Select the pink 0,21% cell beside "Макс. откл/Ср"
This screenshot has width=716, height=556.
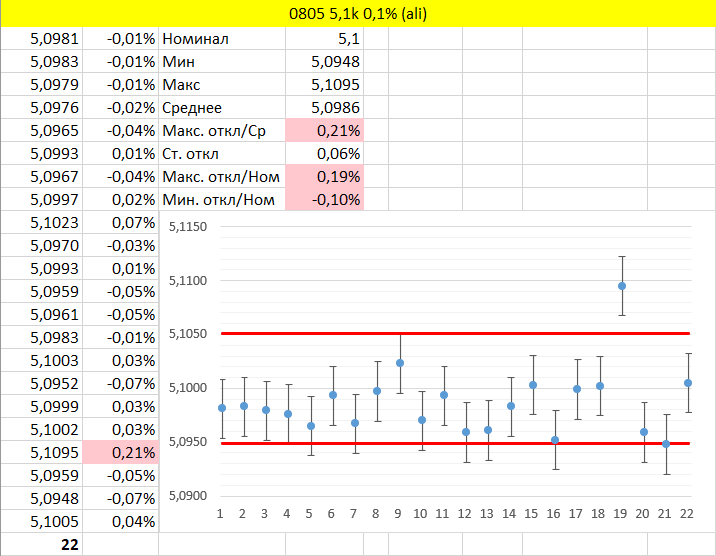pyautogui.click(x=324, y=131)
